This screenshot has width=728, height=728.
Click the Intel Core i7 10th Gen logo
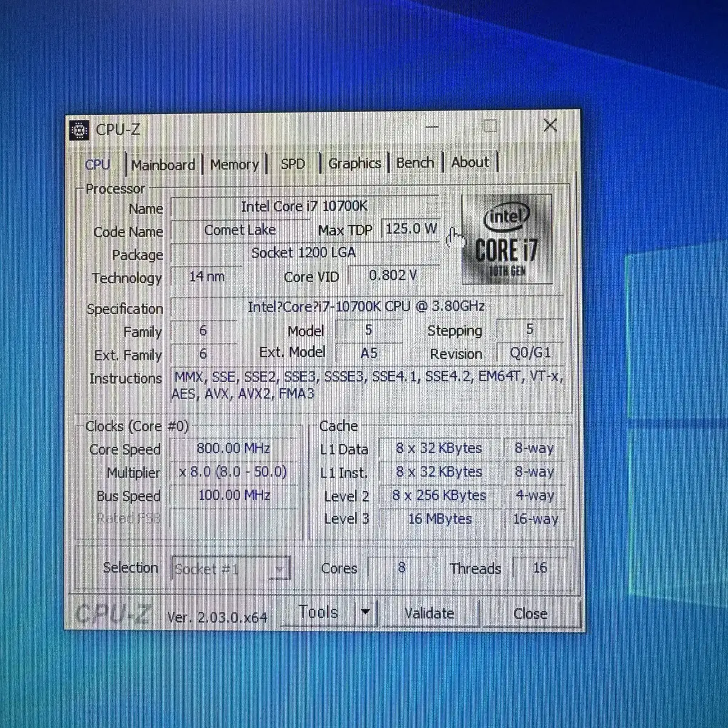point(507,239)
